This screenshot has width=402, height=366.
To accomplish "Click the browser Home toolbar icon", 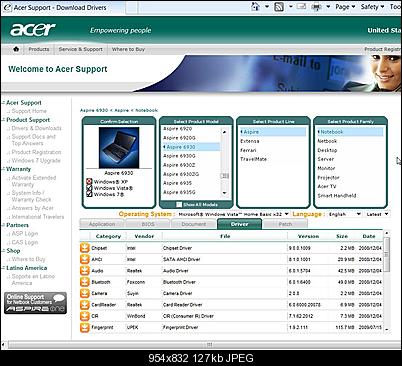I will coord(255,7).
